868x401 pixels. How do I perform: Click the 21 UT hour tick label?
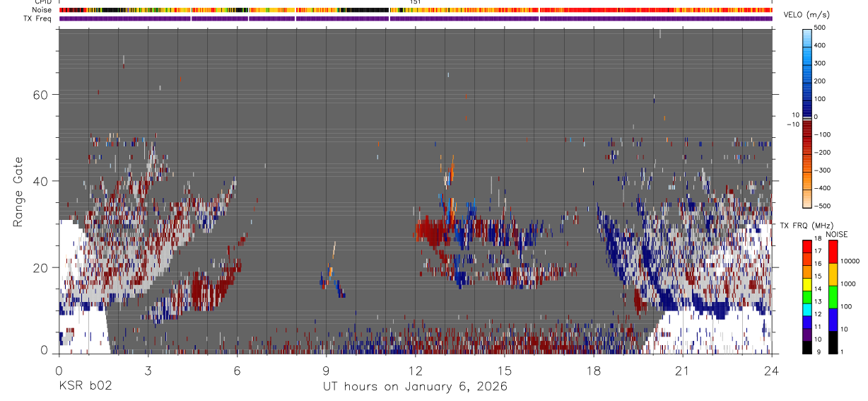point(683,370)
